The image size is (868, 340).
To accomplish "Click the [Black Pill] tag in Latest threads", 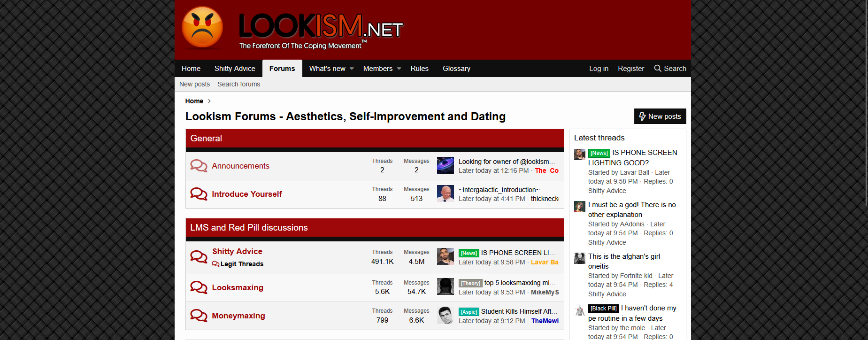I will (x=603, y=309).
